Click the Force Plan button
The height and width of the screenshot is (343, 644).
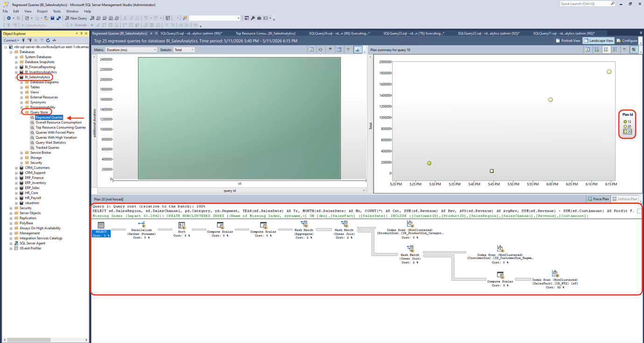click(598, 199)
